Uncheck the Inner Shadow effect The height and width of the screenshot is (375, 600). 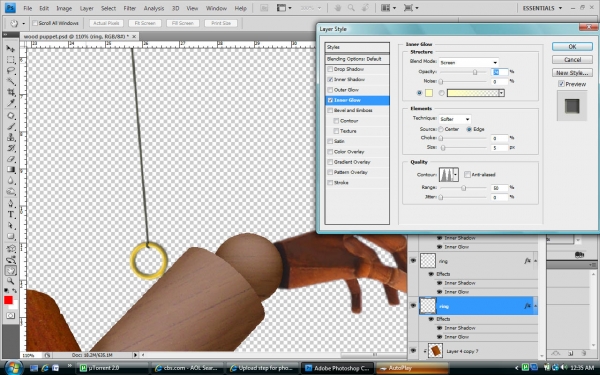[x=330, y=80]
